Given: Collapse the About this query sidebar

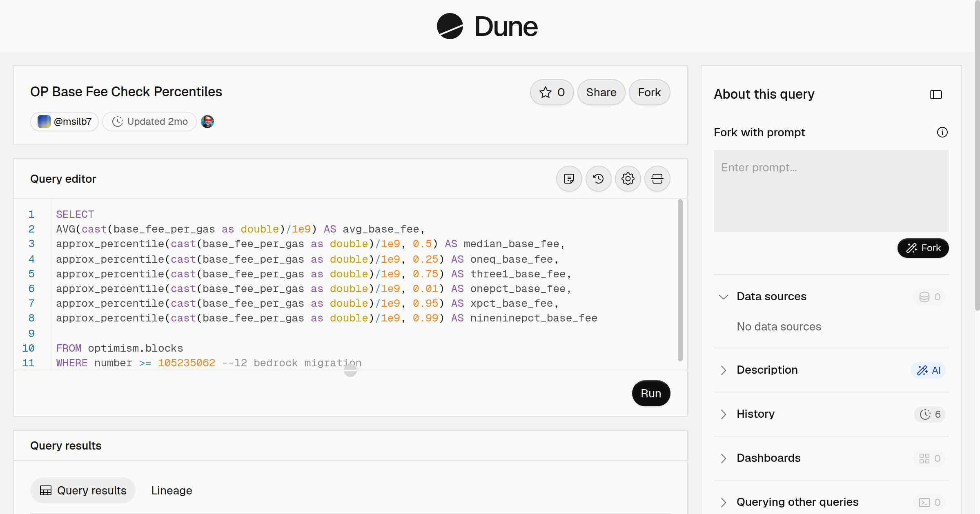Looking at the screenshot, I should (x=936, y=95).
